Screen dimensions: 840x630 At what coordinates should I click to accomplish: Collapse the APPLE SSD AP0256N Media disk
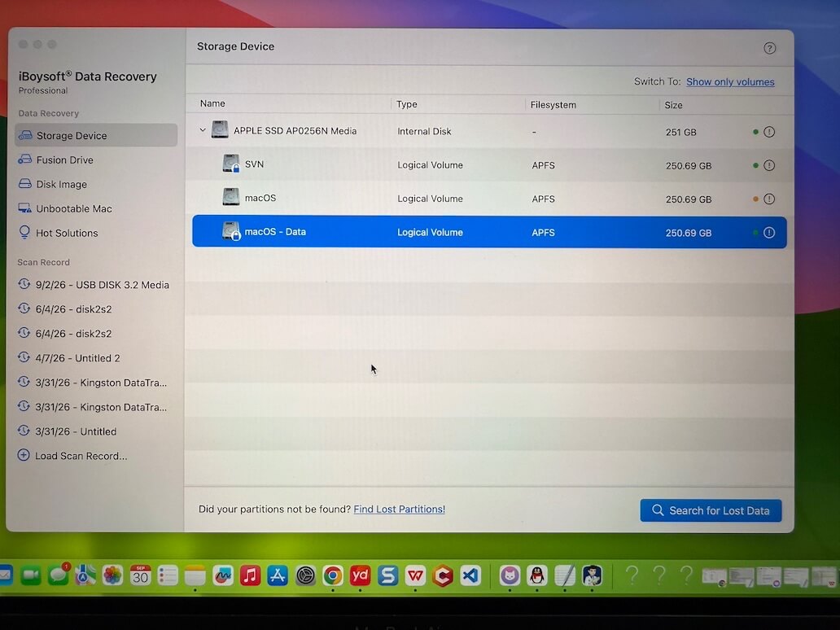point(203,130)
